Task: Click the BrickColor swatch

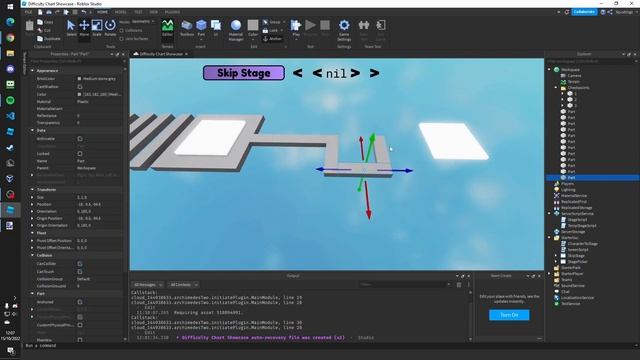Action: tap(79, 79)
